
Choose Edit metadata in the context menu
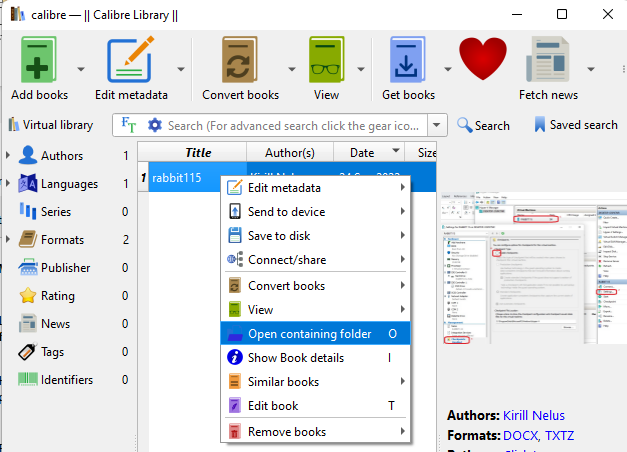tap(315, 188)
